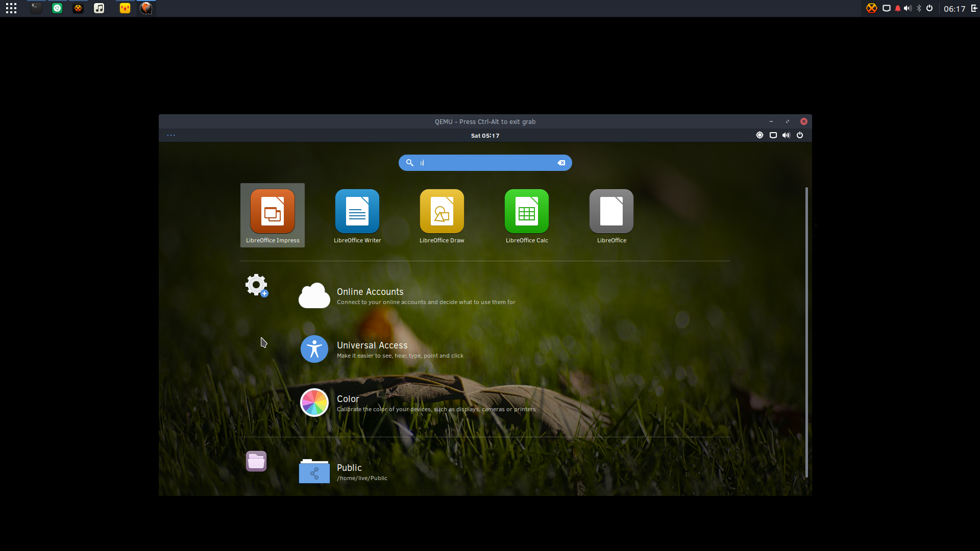Click the three-dot activities button in the guest panel
Image resolution: width=980 pixels, height=551 pixels.
tap(171, 136)
